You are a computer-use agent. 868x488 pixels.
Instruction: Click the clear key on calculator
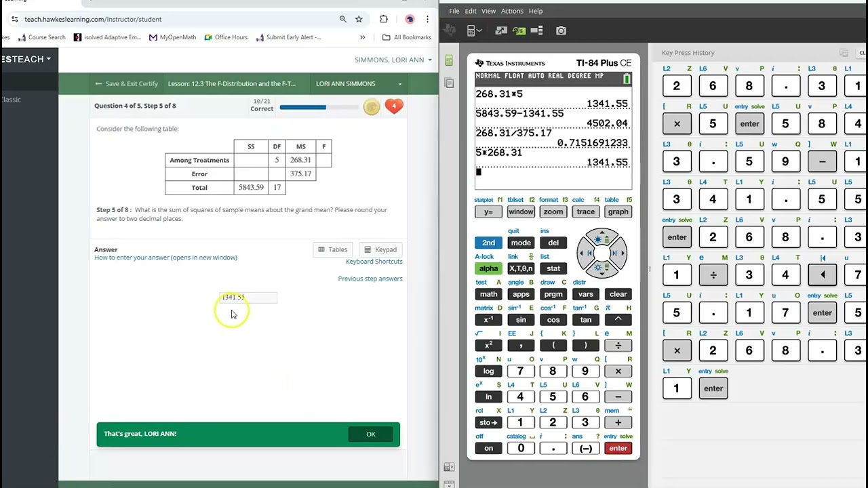pyautogui.click(x=618, y=294)
